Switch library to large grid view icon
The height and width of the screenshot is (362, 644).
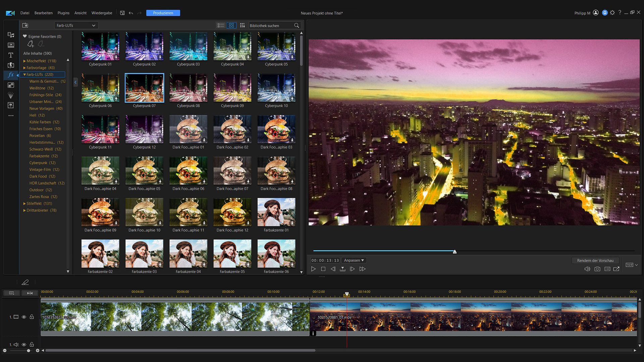[231, 25]
